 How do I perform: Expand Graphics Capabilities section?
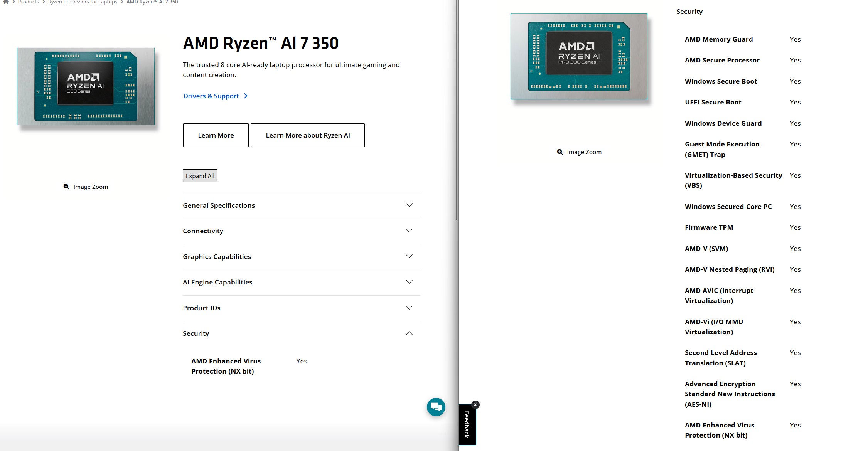coord(302,257)
